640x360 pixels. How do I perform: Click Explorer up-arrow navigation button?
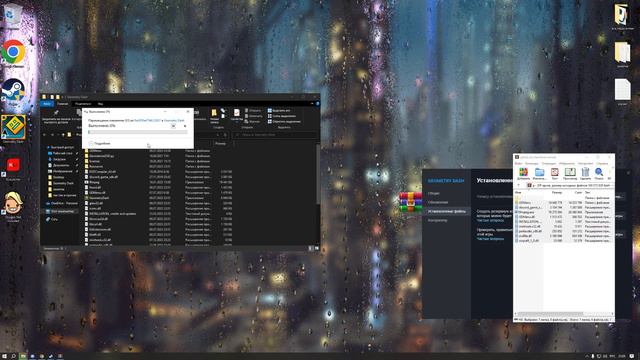[63, 135]
